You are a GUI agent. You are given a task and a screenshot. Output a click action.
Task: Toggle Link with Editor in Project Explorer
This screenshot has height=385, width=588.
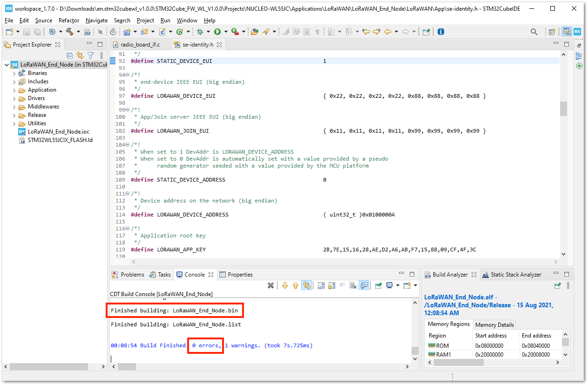point(80,55)
